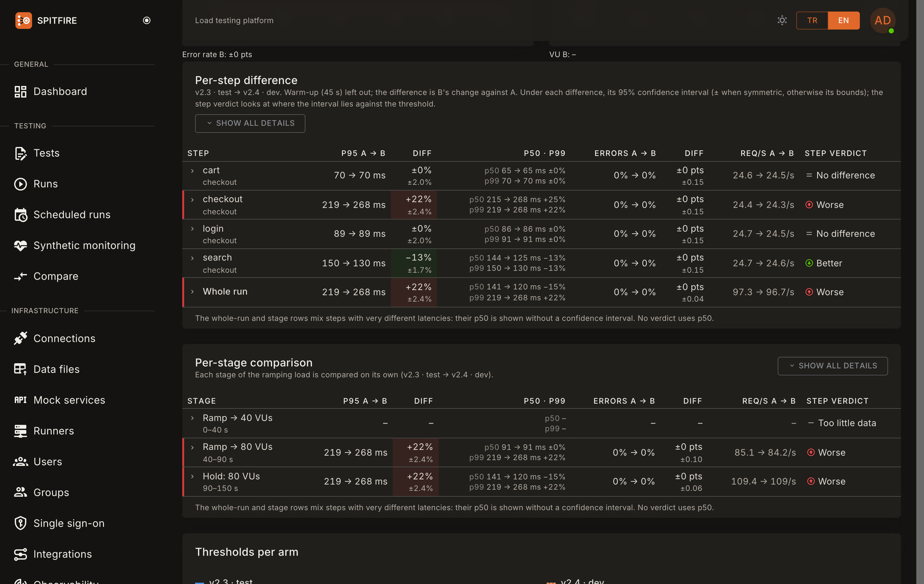Open the Tests page icon
Image resolution: width=924 pixels, height=584 pixels.
click(x=20, y=153)
